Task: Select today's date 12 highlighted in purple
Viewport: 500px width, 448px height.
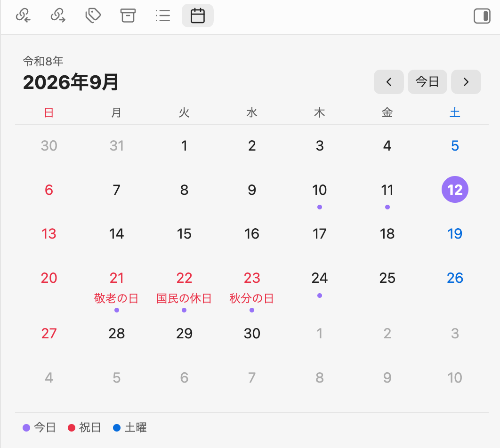Action: point(455,190)
